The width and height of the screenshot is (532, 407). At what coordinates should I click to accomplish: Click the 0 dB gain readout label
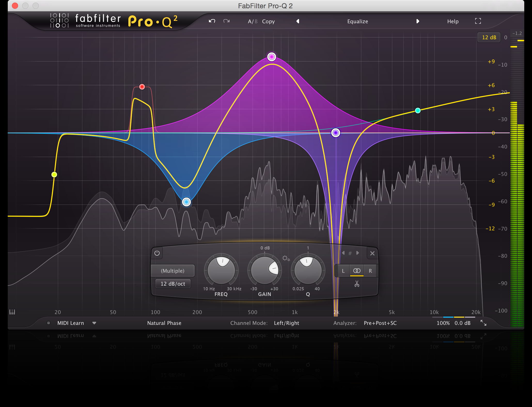coord(265,248)
